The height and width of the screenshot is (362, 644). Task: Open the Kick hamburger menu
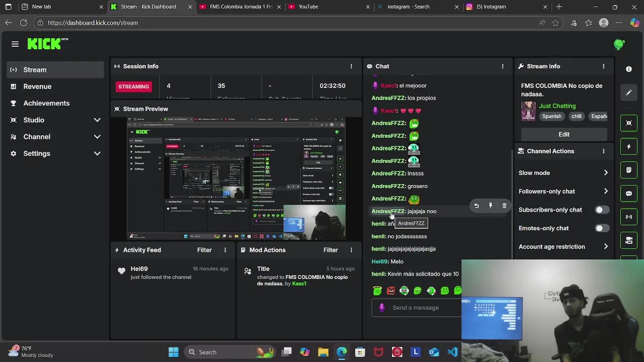tap(15, 44)
